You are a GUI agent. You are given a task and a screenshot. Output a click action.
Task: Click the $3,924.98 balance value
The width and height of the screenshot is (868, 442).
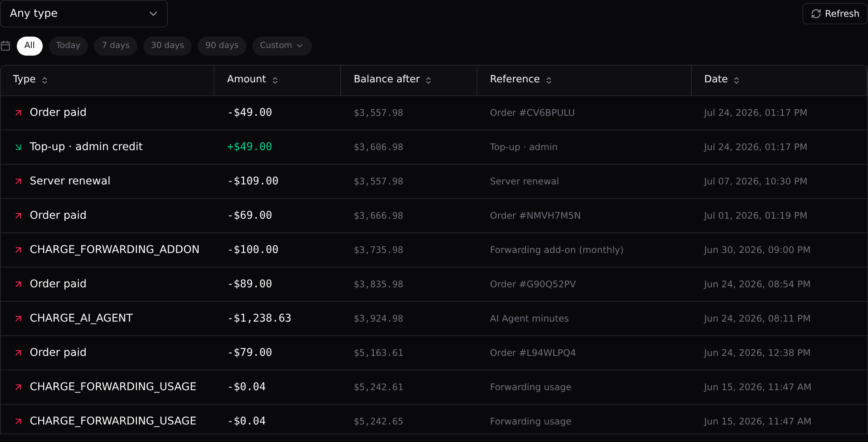[x=378, y=319]
